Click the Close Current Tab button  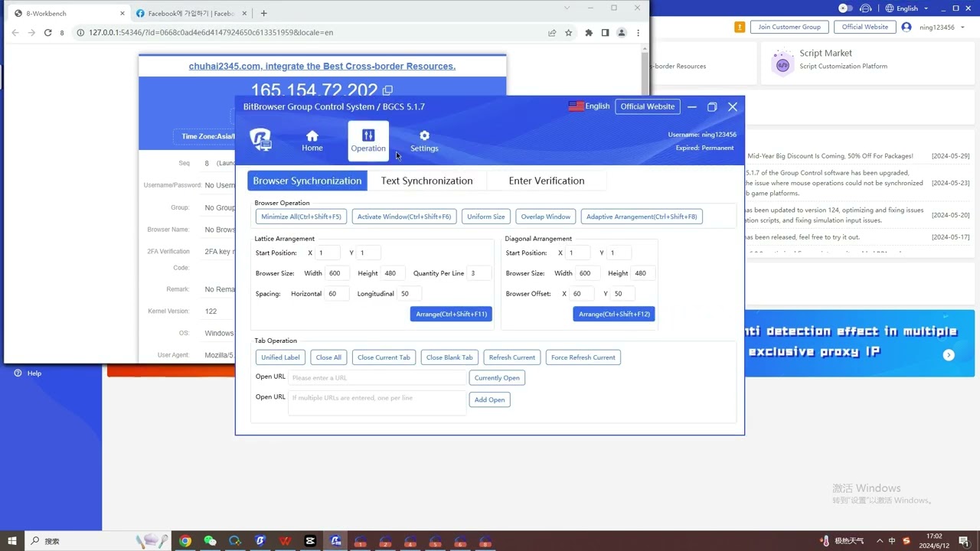coord(384,357)
